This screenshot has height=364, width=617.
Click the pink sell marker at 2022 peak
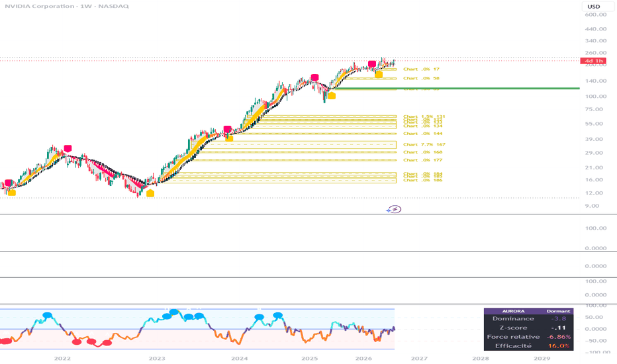68,148
